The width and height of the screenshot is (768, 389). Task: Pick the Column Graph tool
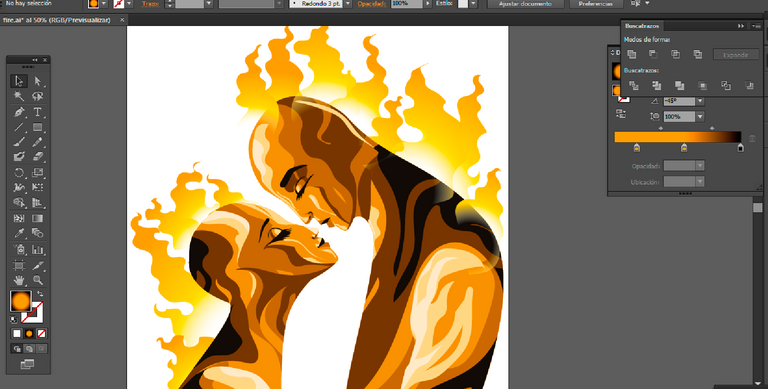click(x=37, y=249)
